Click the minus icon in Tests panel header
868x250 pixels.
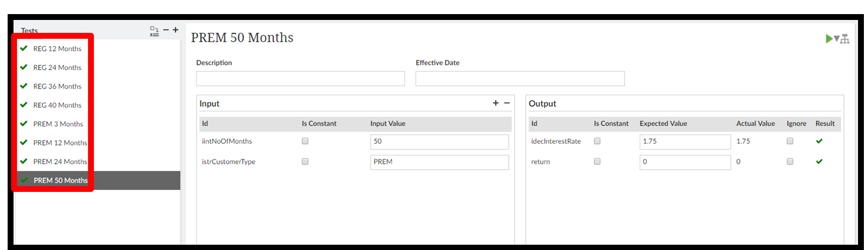[166, 29]
